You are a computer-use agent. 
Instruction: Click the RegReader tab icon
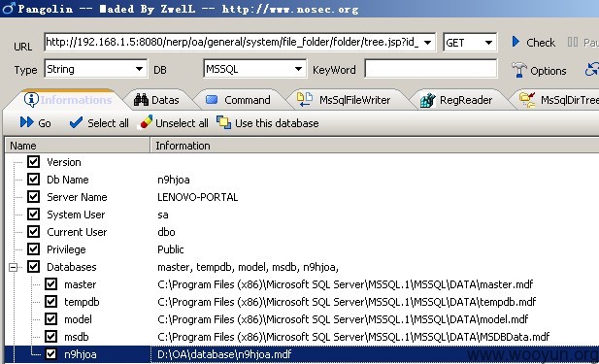click(427, 100)
